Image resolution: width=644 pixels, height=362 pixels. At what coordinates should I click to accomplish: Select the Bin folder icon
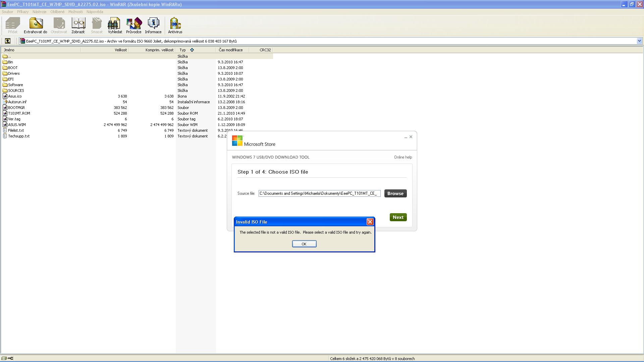coord(5,62)
